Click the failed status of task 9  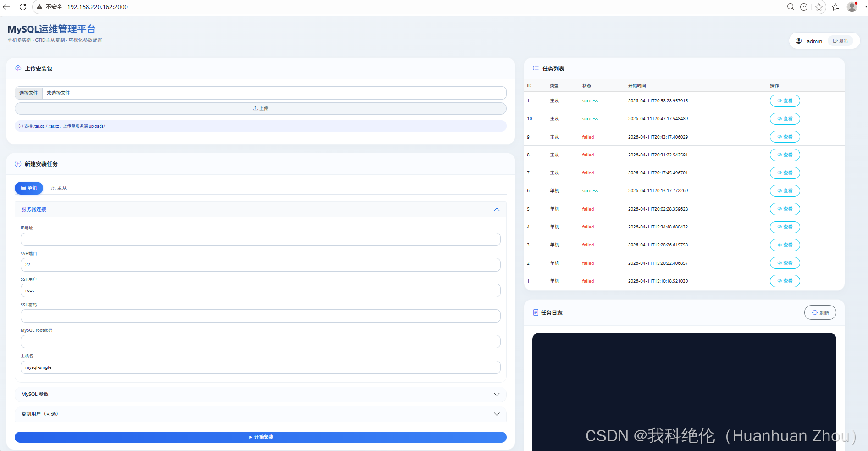coord(588,137)
